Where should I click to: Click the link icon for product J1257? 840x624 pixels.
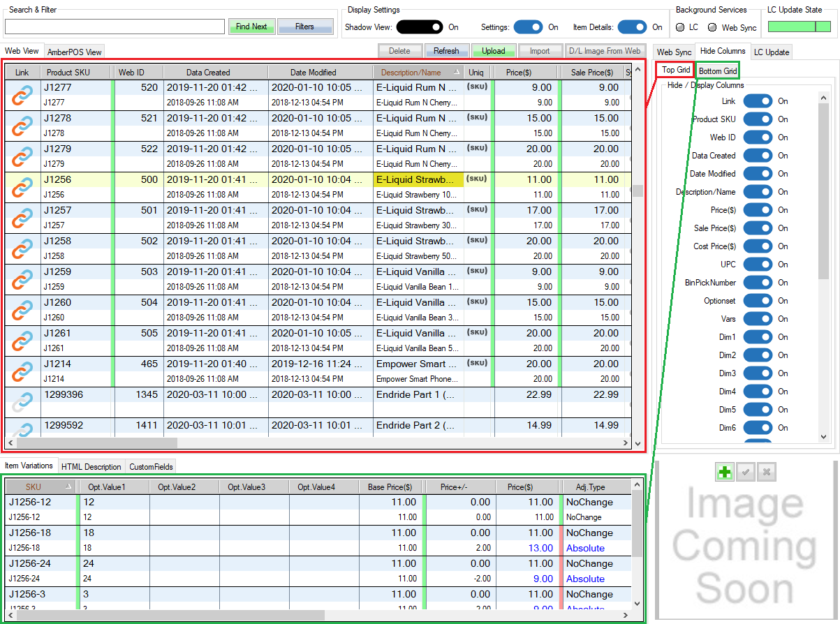click(x=23, y=218)
